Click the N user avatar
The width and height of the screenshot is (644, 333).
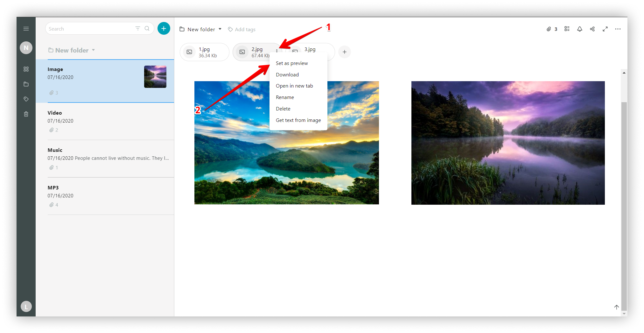point(26,48)
